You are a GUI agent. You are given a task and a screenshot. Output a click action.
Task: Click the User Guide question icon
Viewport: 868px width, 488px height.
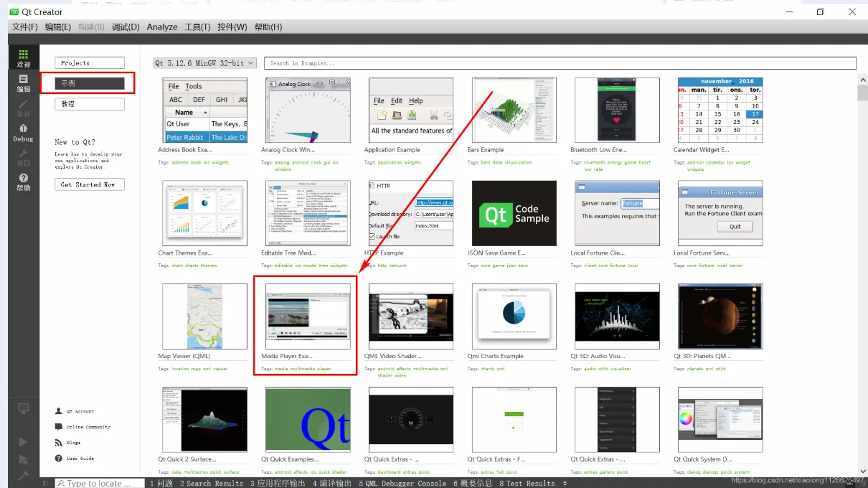tap(59, 458)
